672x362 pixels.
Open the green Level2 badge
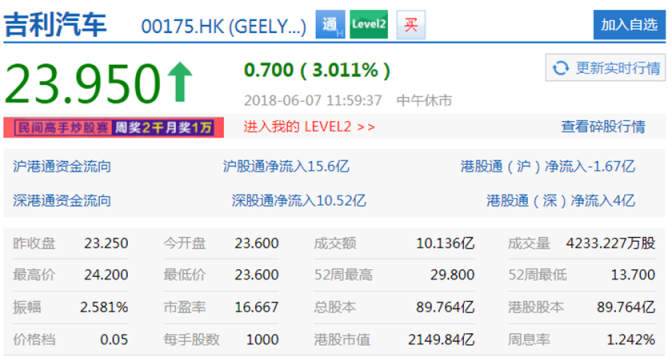(369, 24)
